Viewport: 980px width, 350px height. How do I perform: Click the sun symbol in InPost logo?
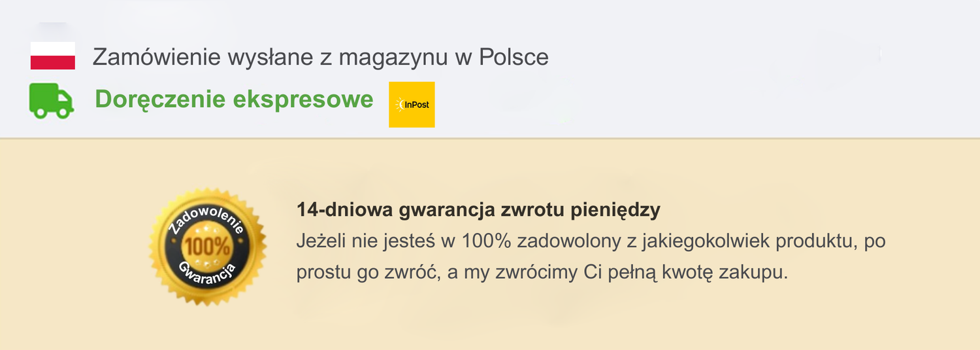400,105
